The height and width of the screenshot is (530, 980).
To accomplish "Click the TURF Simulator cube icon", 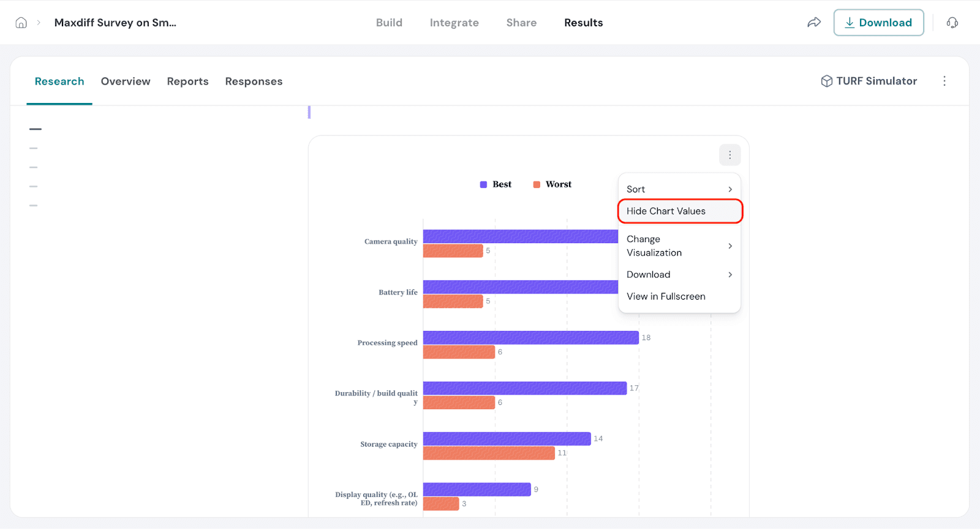I will coord(826,81).
